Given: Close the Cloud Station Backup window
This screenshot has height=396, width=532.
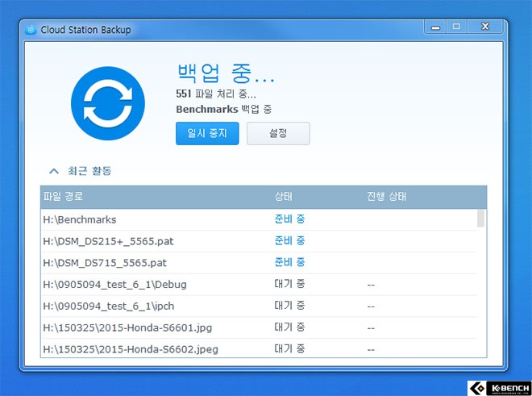Looking at the screenshot, I should (x=485, y=27).
